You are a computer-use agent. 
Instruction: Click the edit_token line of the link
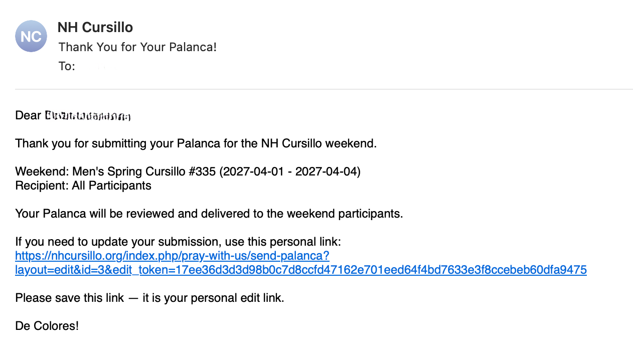pyautogui.click(x=301, y=270)
